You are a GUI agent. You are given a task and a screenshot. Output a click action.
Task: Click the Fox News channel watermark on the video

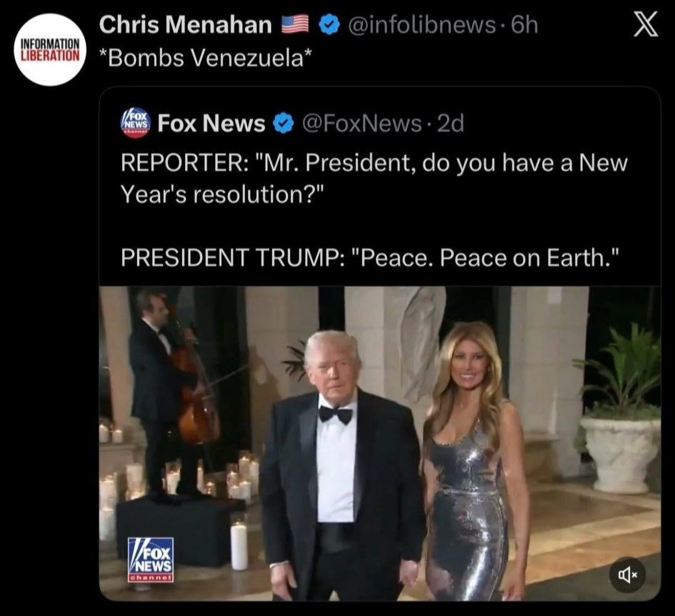tap(150, 559)
